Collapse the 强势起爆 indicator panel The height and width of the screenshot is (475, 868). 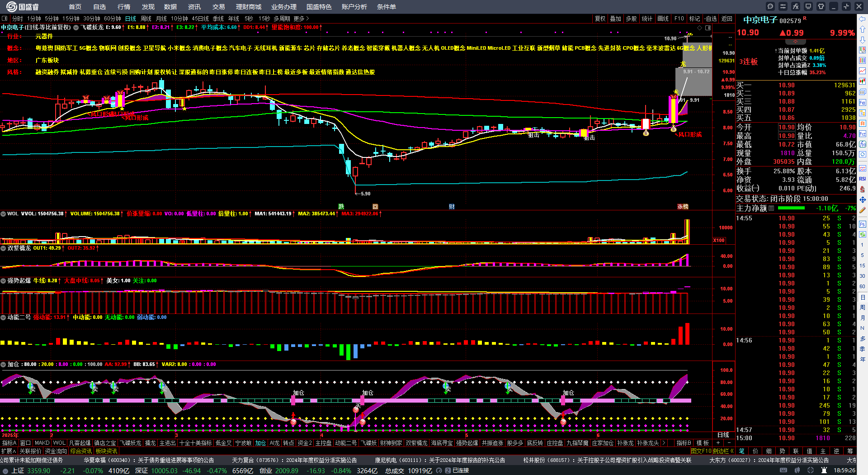[x=3, y=280]
